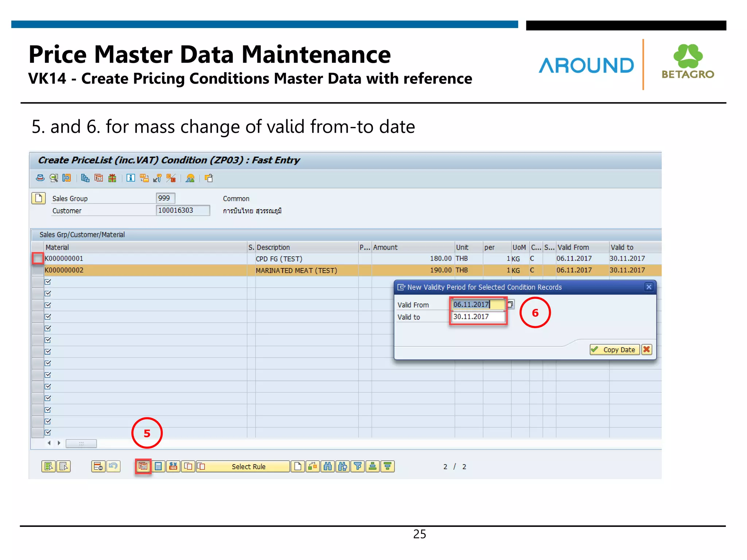Image resolution: width=747 pixels, height=560 pixels.
Task: Click the filter funnel icon in the bottom bar
Action: click(x=358, y=466)
